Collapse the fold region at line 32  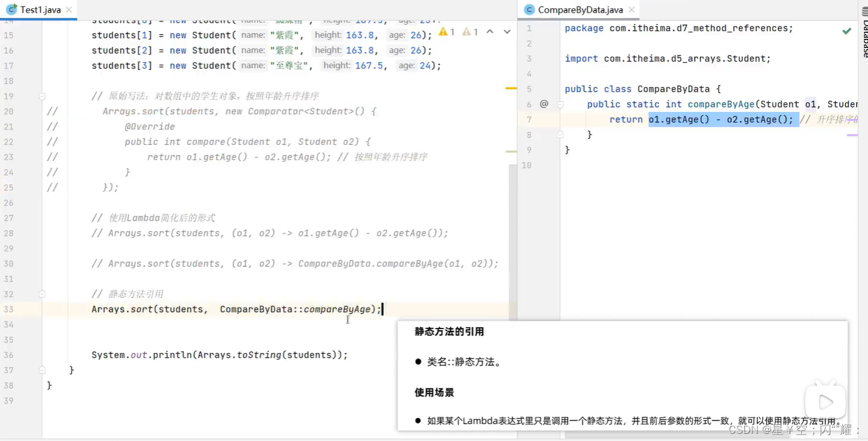42,294
